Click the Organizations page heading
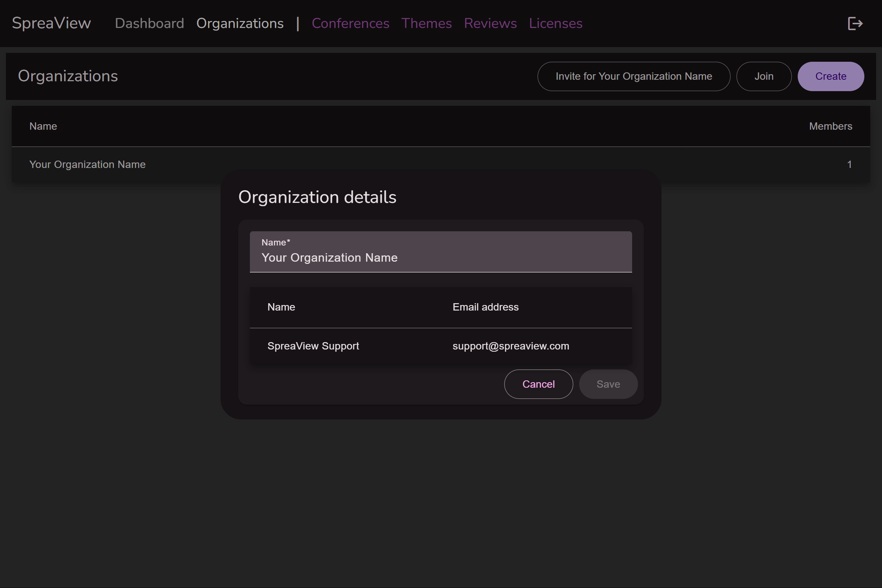Image resolution: width=882 pixels, height=588 pixels. 68,76
